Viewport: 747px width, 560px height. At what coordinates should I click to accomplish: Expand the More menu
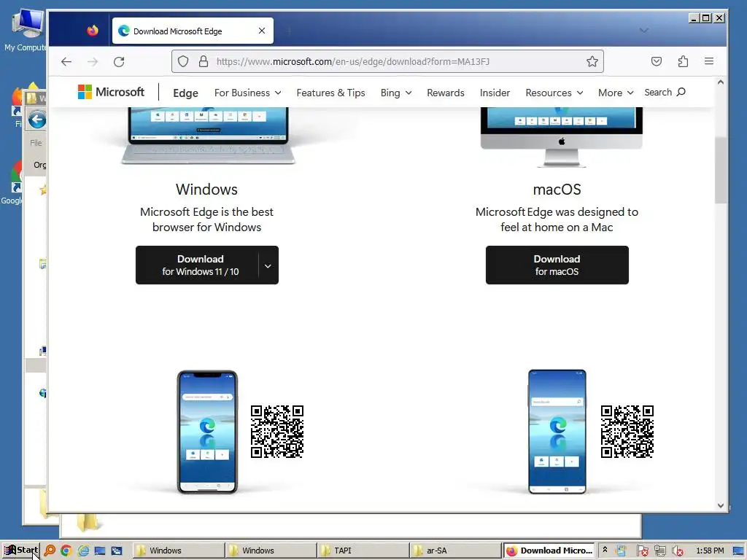[x=616, y=93]
